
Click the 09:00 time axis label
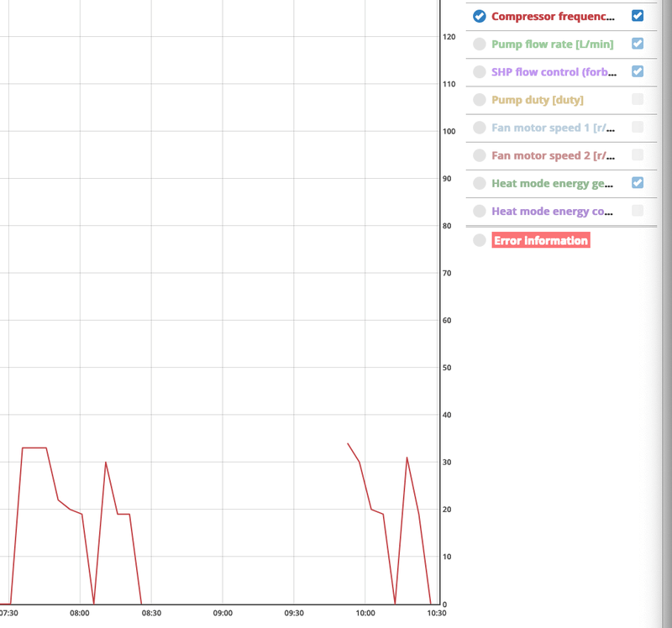[223, 613]
